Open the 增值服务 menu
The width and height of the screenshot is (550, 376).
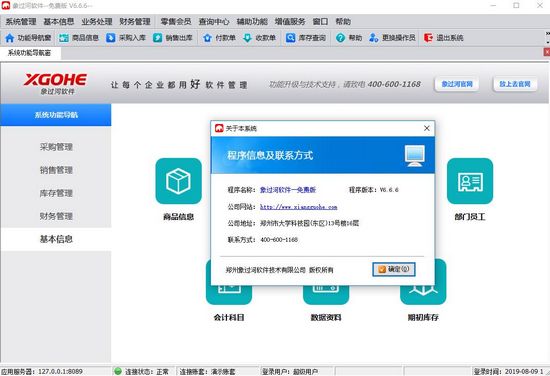pos(290,22)
